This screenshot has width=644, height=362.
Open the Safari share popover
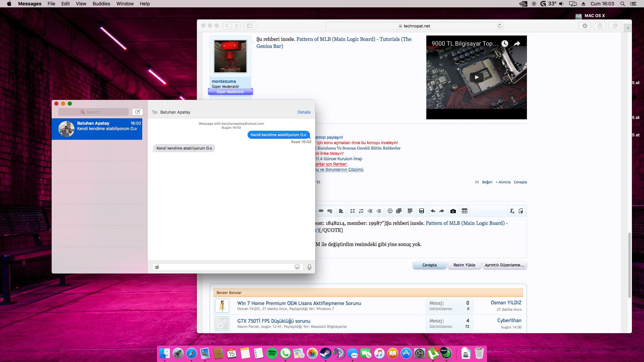(x=600, y=26)
